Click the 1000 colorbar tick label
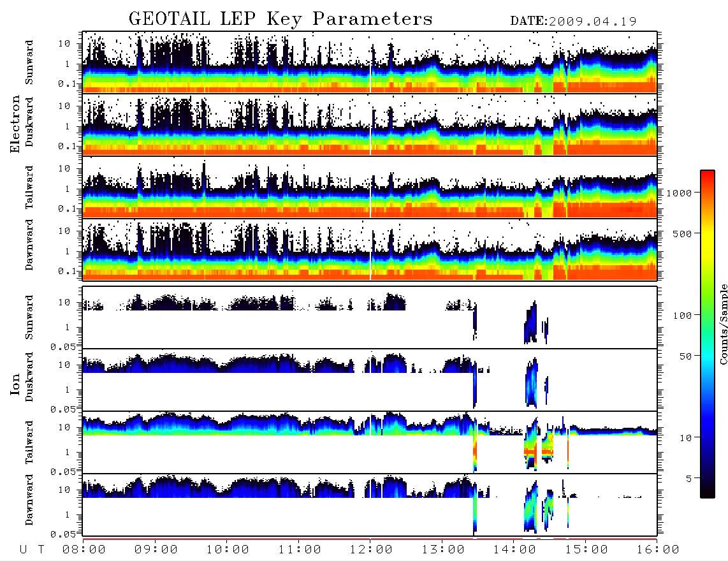Viewport: 728px width, 561px height. [680, 193]
